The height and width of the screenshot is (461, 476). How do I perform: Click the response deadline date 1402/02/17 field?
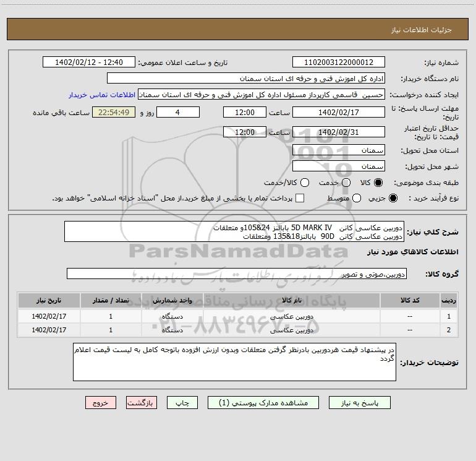click(x=339, y=112)
